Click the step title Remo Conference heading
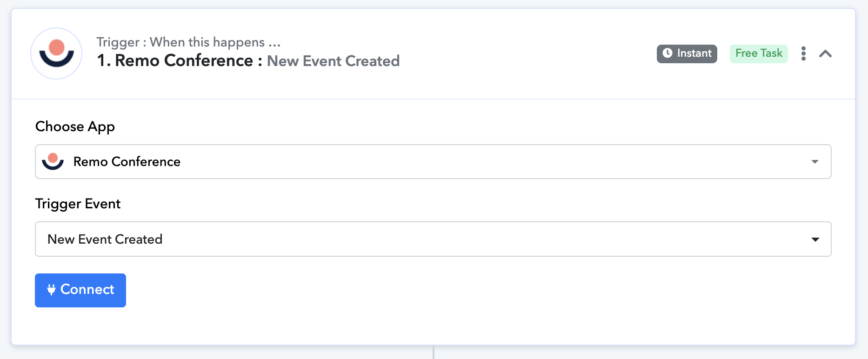This screenshot has width=868, height=359. click(184, 61)
